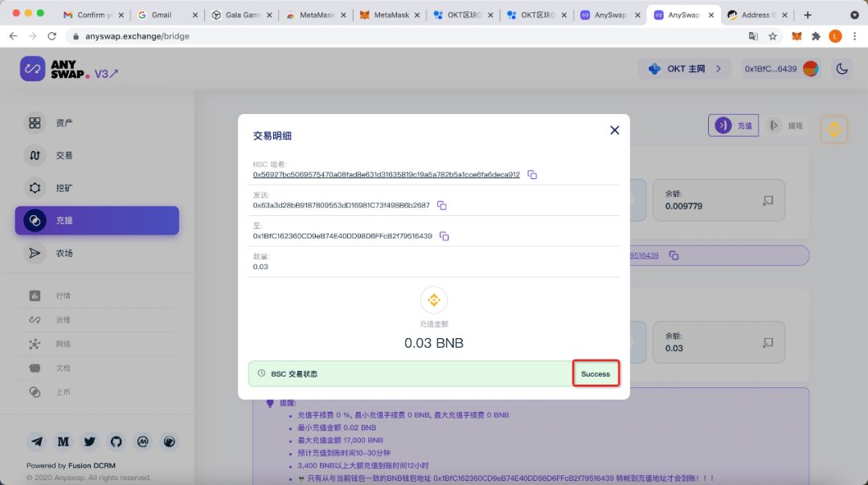Open 治理 in the sidebar

(x=97, y=320)
